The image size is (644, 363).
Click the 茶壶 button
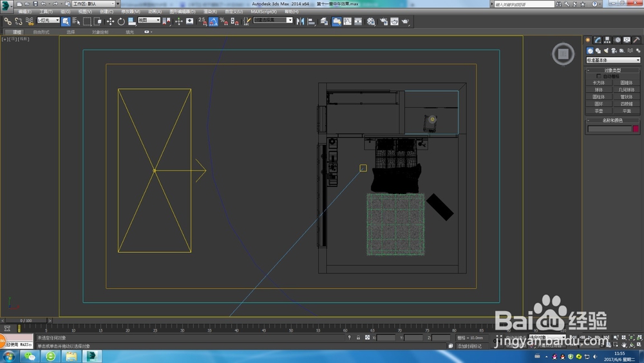[599, 111]
